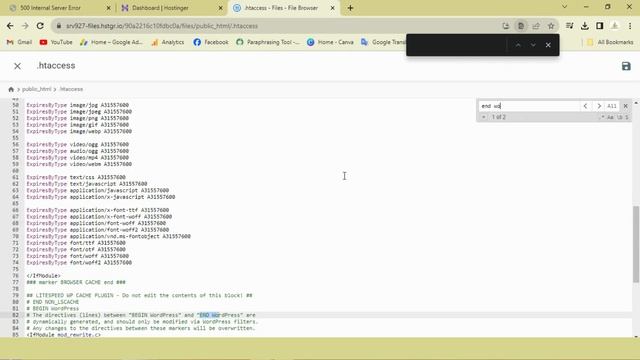This screenshot has height=360, width=640.
Task: Close the editor search box
Action: tap(625, 106)
